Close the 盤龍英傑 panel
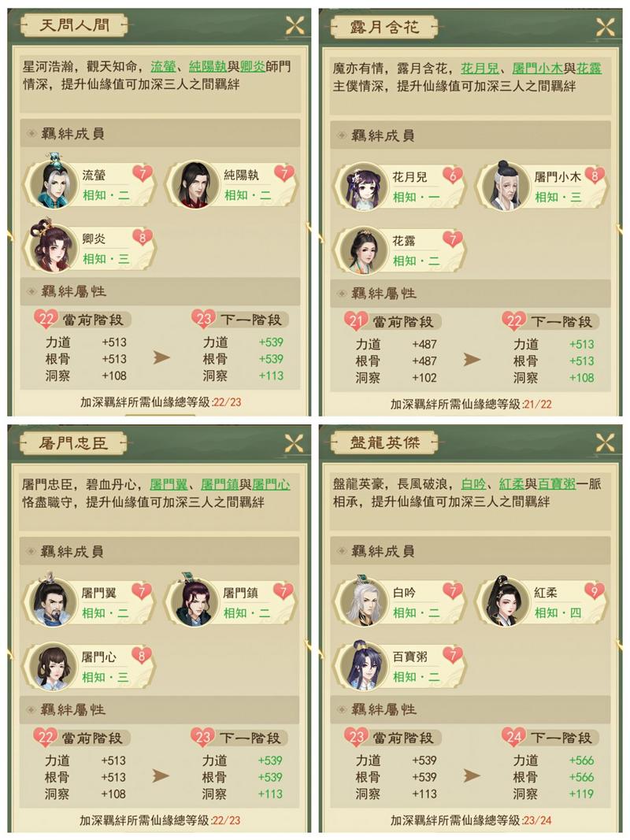630x840 pixels. (x=606, y=442)
